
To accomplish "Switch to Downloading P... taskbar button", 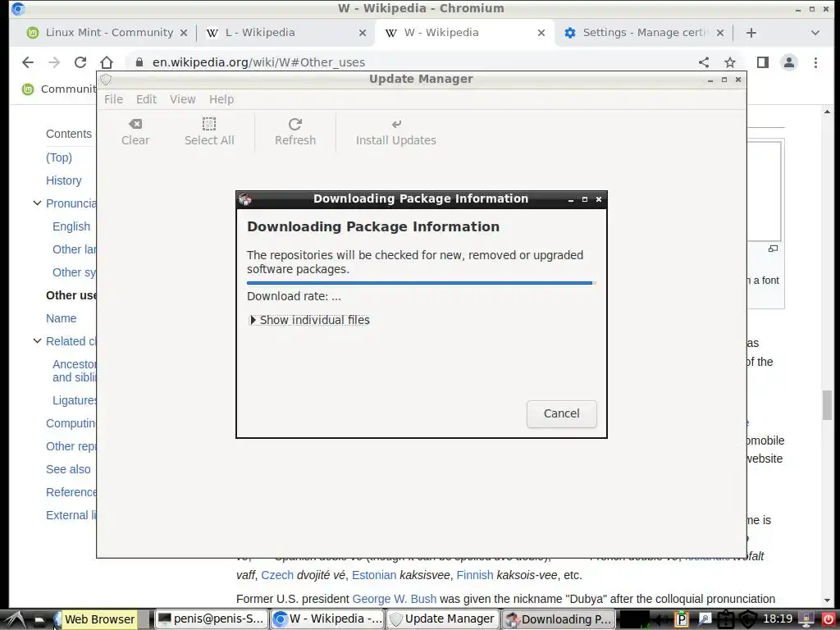I will [x=558, y=619].
